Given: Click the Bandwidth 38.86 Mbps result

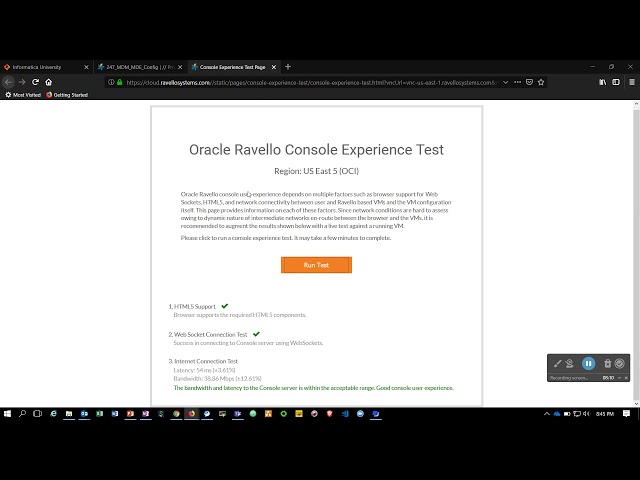Looking at the screenshot, I should [218, 378].
